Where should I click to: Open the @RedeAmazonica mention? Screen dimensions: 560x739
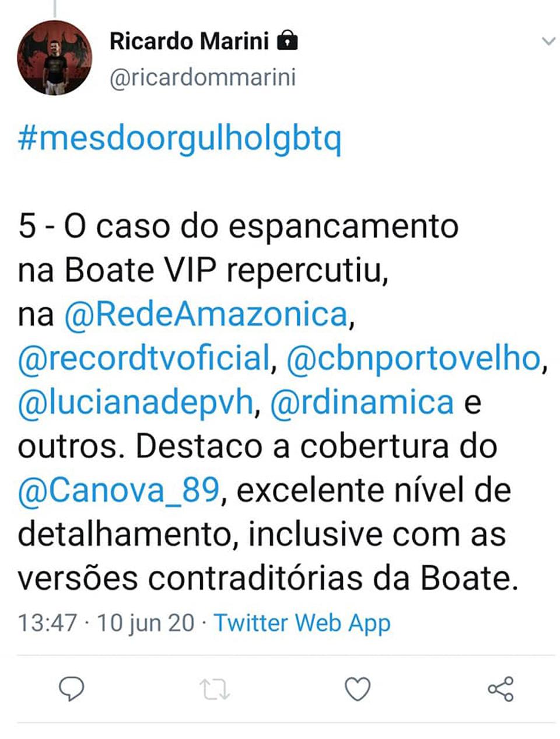(206, 314)
